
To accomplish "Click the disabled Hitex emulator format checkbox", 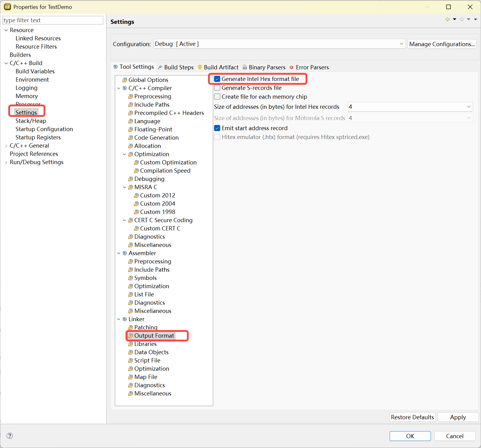I will click(x=217, y=137).
